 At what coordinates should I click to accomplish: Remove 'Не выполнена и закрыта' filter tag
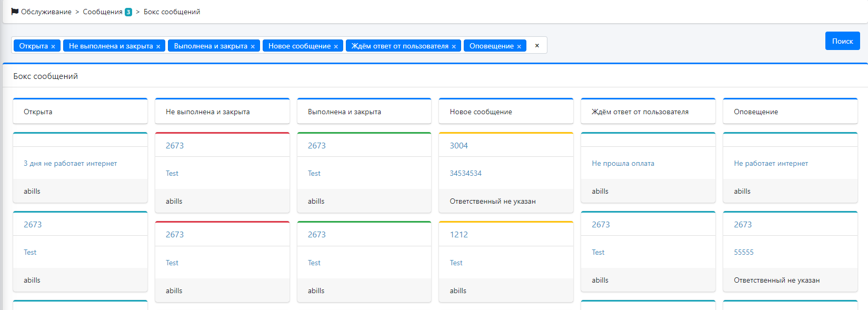(158, 46)
